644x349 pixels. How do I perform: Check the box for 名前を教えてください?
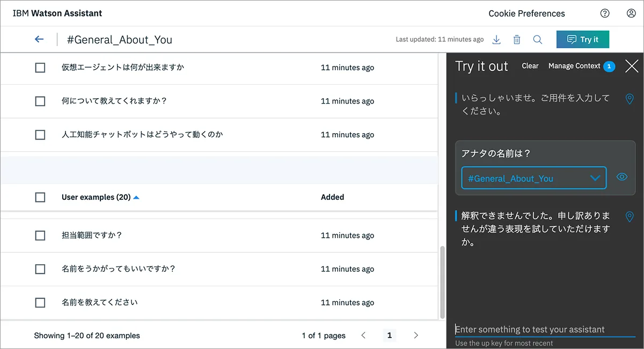(x=40, y=303)
